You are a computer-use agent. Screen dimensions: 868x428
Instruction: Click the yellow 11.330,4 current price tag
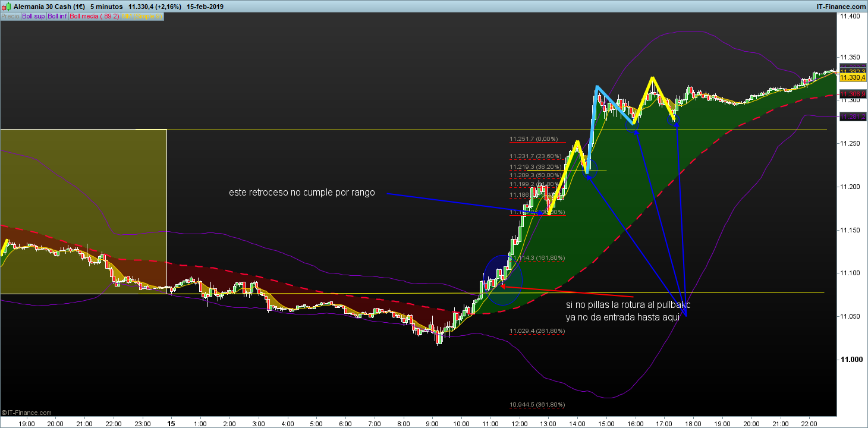(853, 78)
